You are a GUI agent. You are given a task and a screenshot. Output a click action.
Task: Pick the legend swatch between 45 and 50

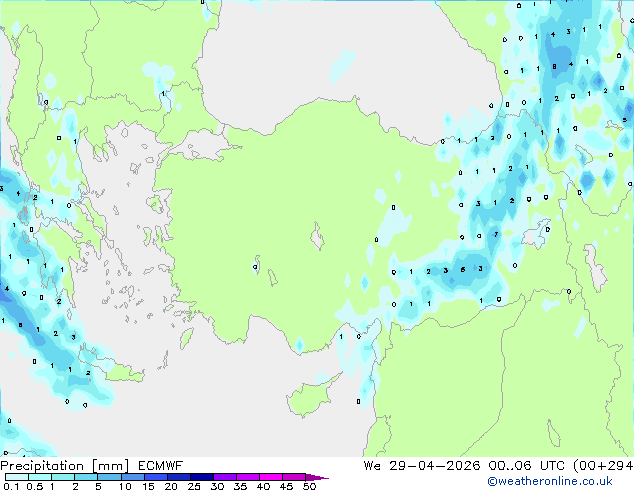tap(294, 477)
